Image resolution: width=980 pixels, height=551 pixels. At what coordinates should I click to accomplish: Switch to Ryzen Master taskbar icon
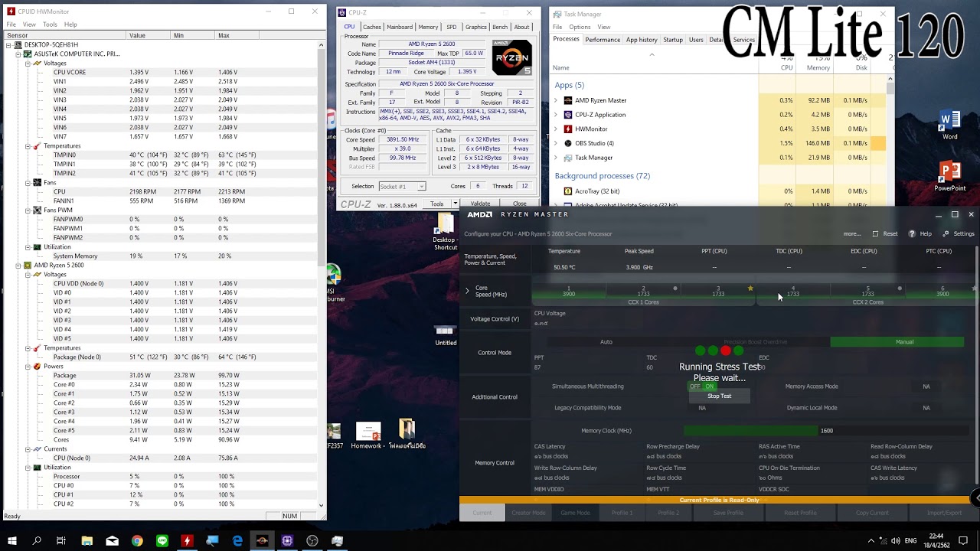pos(262,541)
